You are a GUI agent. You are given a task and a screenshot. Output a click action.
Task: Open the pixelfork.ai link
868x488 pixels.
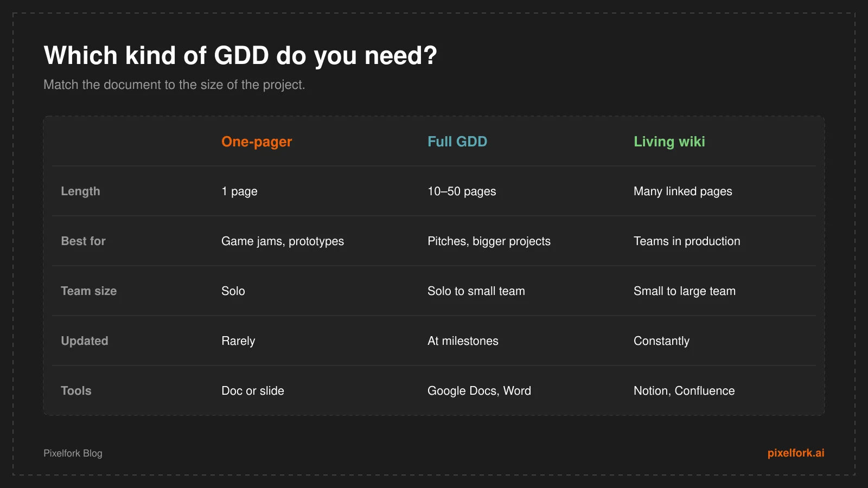pyautogui.click(x=796, y=453)
